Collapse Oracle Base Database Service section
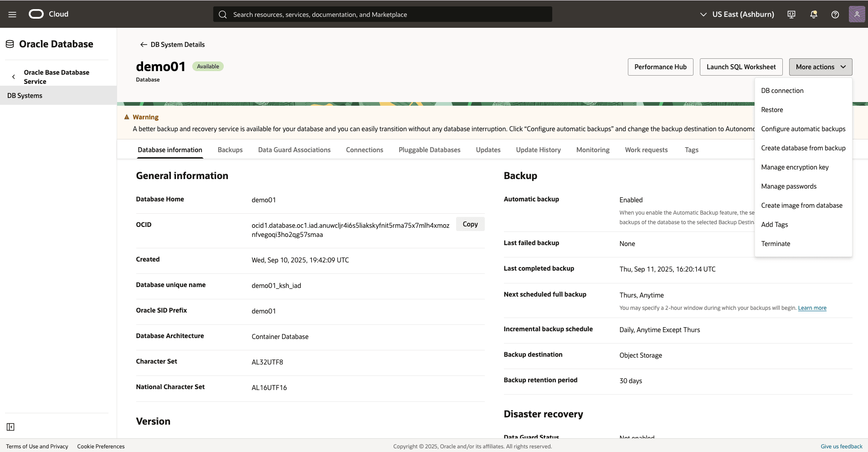The height and width of the screenshot is (452, 868). coord(14,76)
